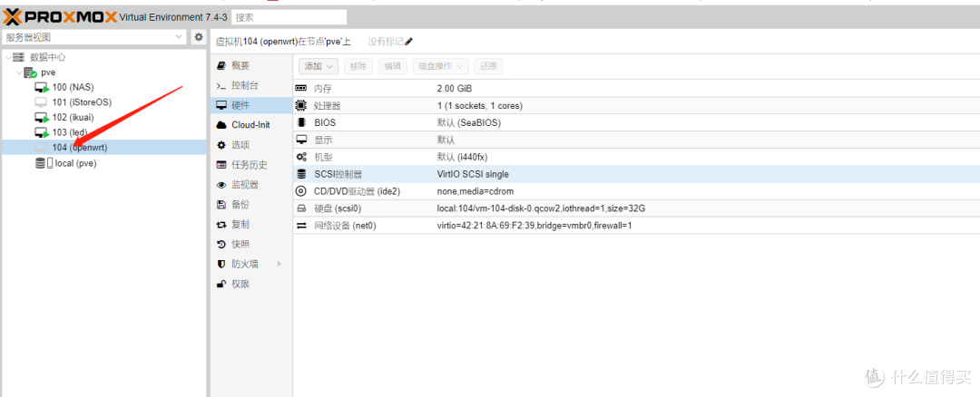Viewport: 980px width, 397px height.
Task: Select the SCSI控制器 controller row
Action: pos(636,174)
